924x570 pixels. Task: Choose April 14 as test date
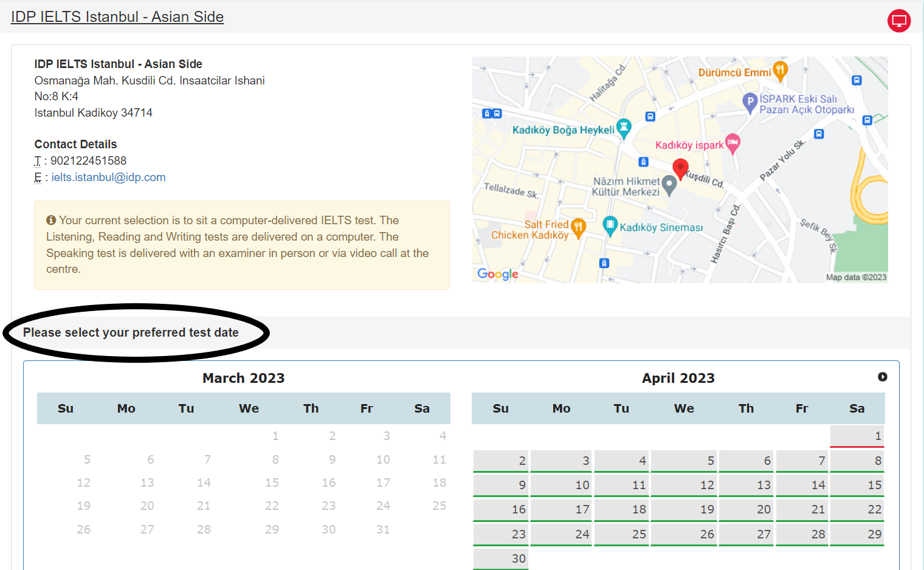point(802,486)
